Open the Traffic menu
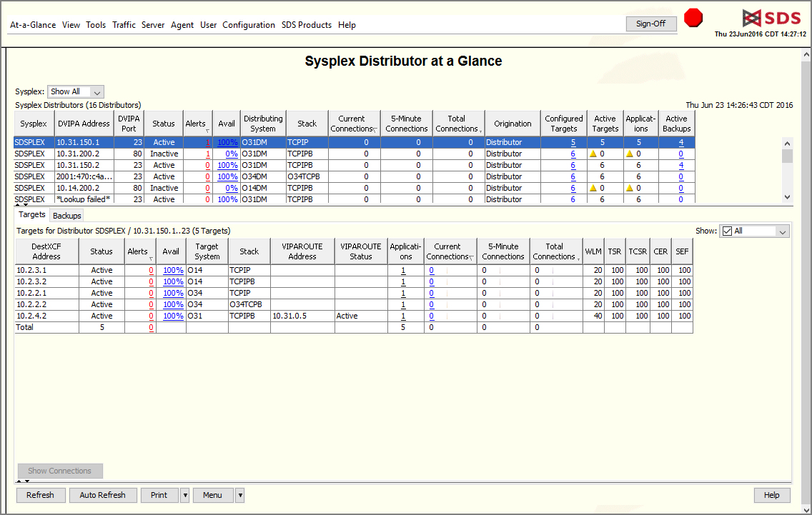 (124, 25)
